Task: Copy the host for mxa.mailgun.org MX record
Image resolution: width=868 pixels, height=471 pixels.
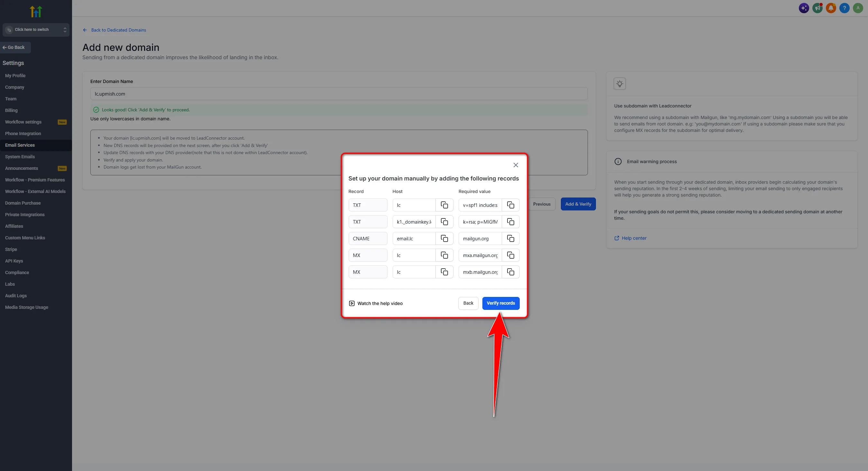Action: [444, 255]
